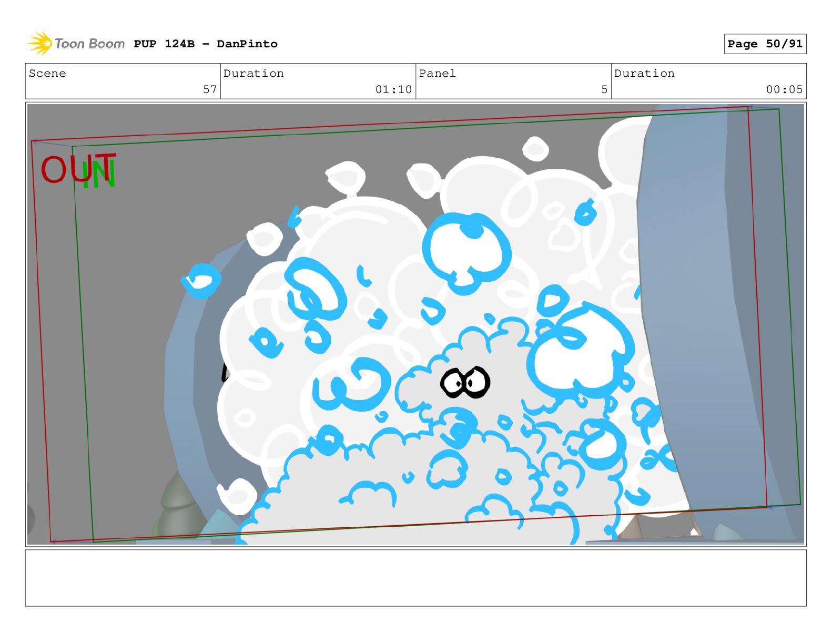Click the red 'OUT' camera frame label
The width and height of the screenshot is (832, 644).
pyautogui.click(x=77, y=168)
